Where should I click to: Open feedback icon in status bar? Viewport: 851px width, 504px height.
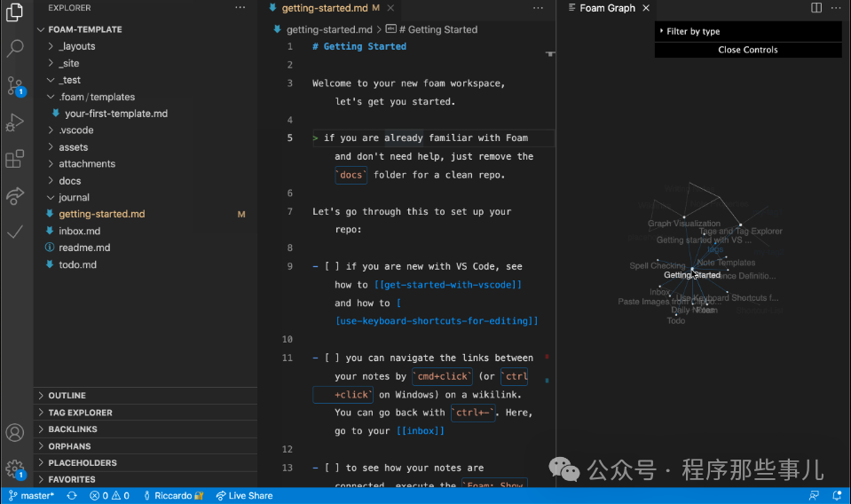(814, 495)
